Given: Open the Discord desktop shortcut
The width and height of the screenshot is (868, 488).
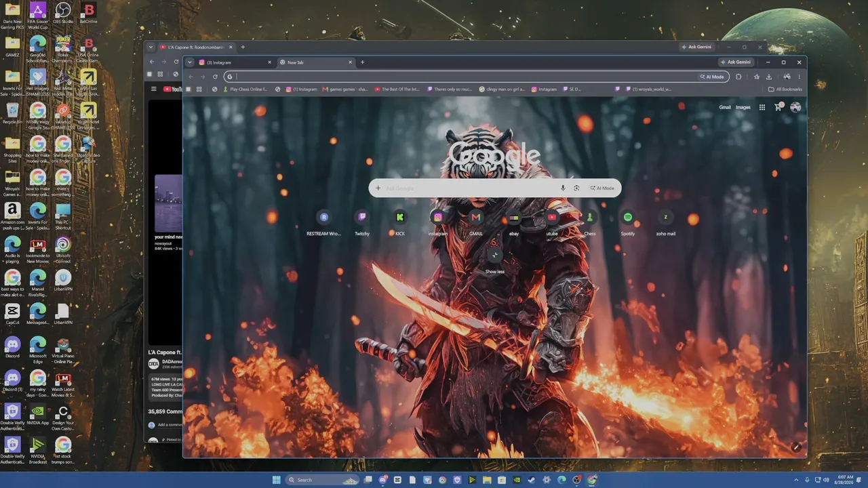Looking at the screenshot, I should 12,348.
